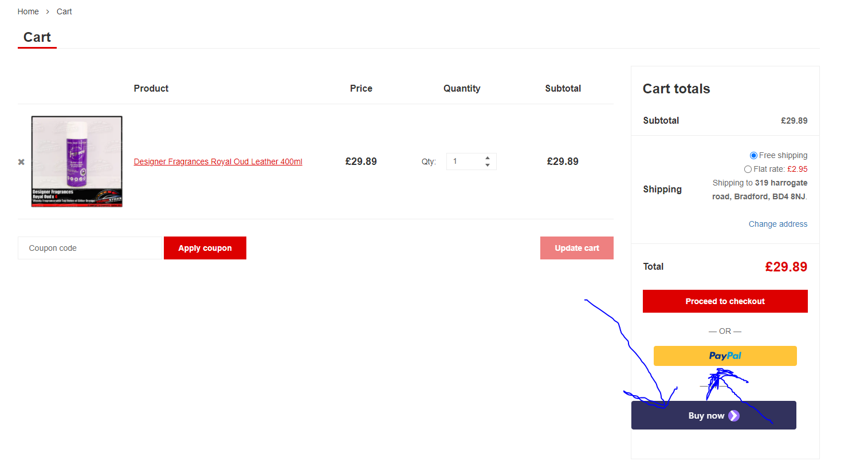Click the Update cart button
Screen dimensions: 868x461
[577, 248]
